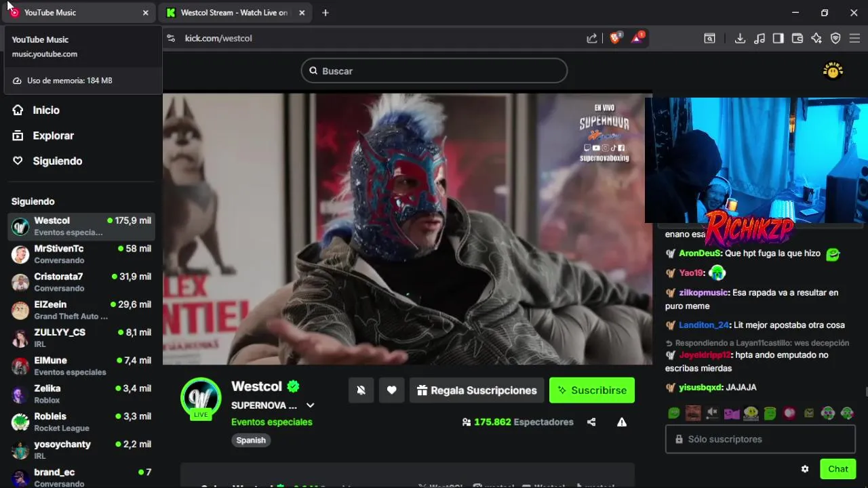The width and height of the screenshot is (868, 488).
Task: Click the Westcol channel name
Action: click(256, 386)
